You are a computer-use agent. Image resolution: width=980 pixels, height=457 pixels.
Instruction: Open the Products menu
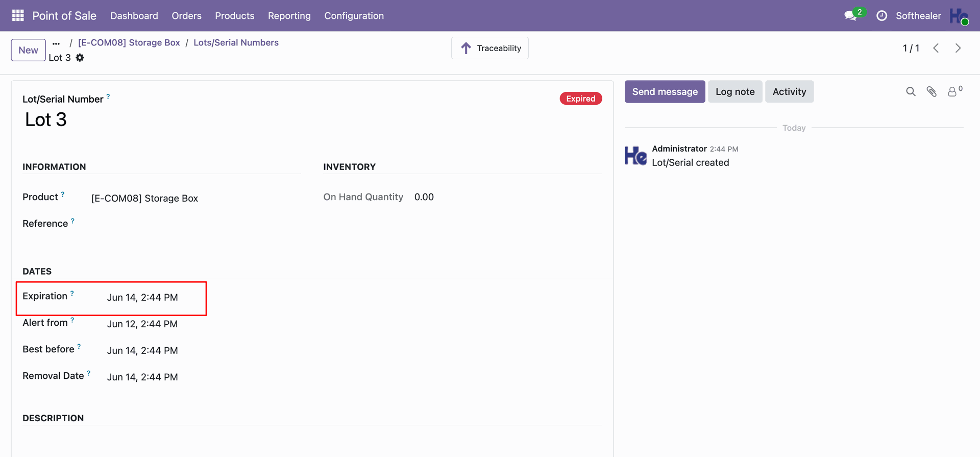pyautogui.click(x=235, y=16)
